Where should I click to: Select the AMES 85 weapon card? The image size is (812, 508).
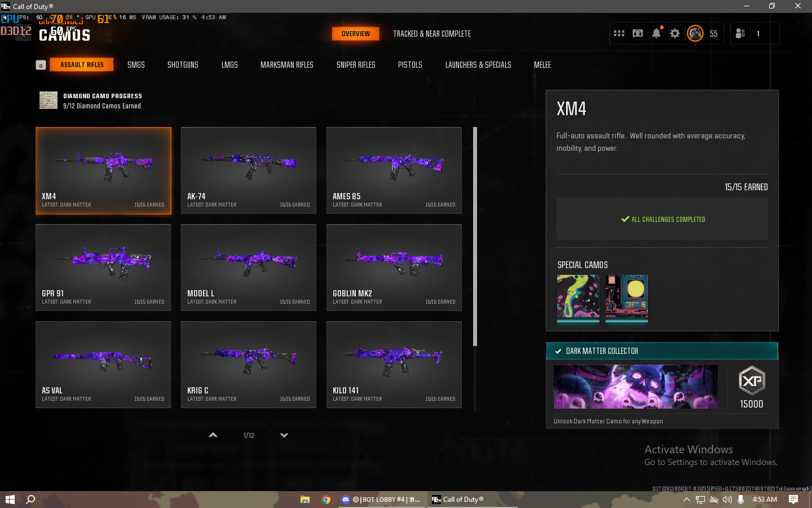(x=394, y=170)
